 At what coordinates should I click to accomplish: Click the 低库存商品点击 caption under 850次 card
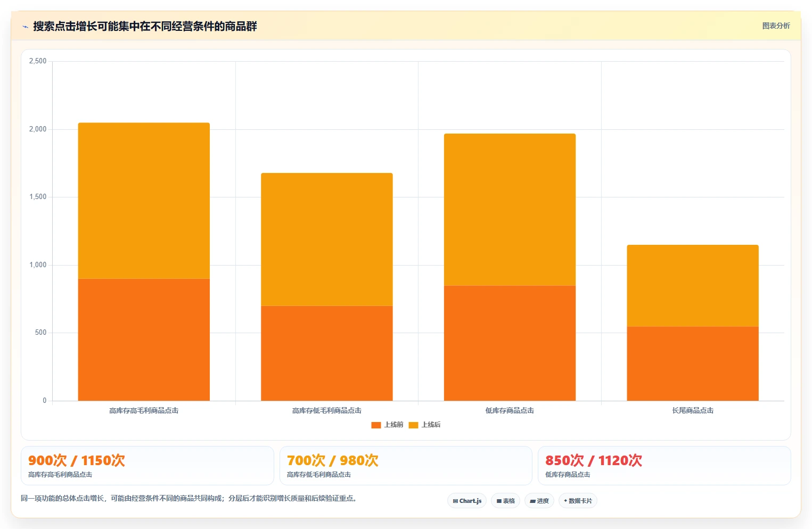click(568, 475)
